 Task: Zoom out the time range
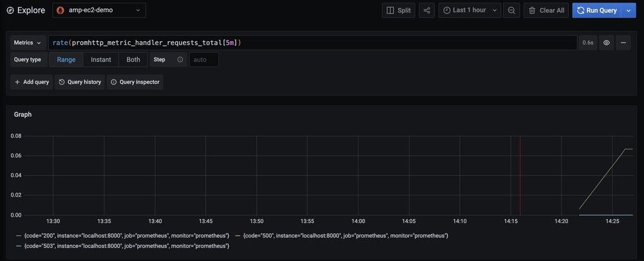click(x=511, y=10)
